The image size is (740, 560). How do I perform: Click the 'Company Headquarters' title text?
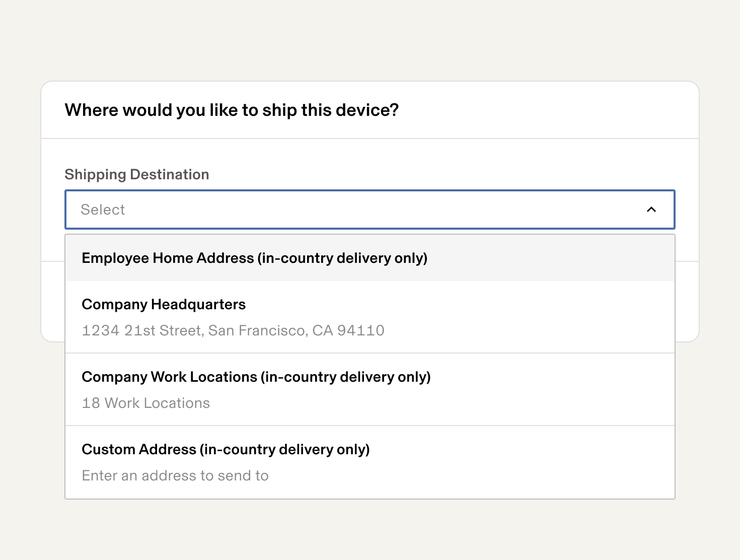tap(164, 304)
